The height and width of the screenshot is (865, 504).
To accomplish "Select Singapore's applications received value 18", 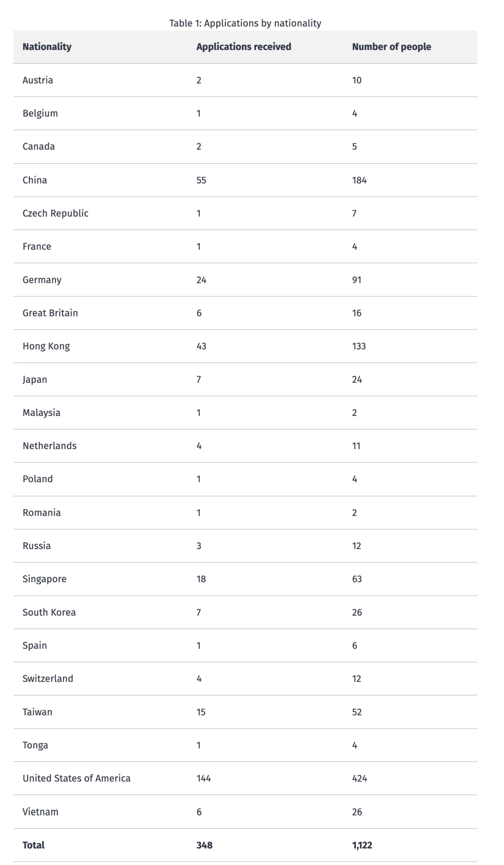I will pyautogui.click(x=201, y=579).
